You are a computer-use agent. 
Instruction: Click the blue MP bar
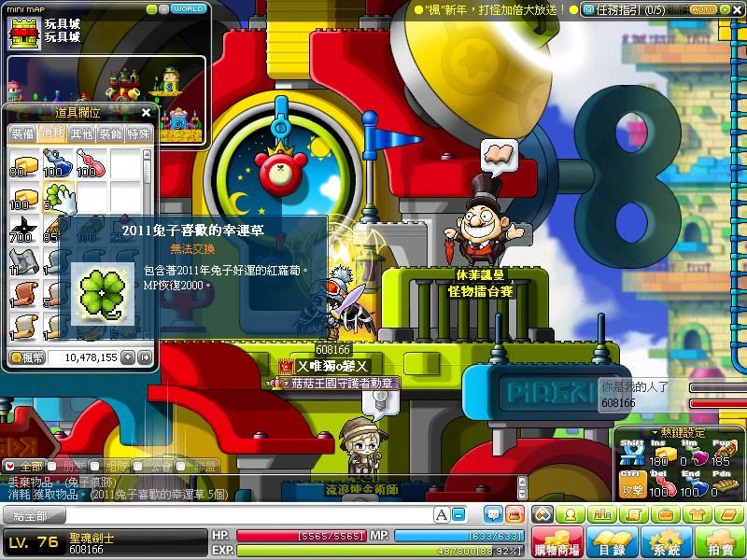459,536
